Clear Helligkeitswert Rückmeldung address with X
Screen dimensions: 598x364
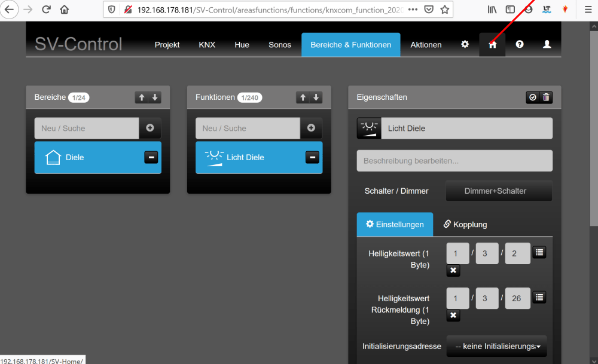[x=453, y=315]
